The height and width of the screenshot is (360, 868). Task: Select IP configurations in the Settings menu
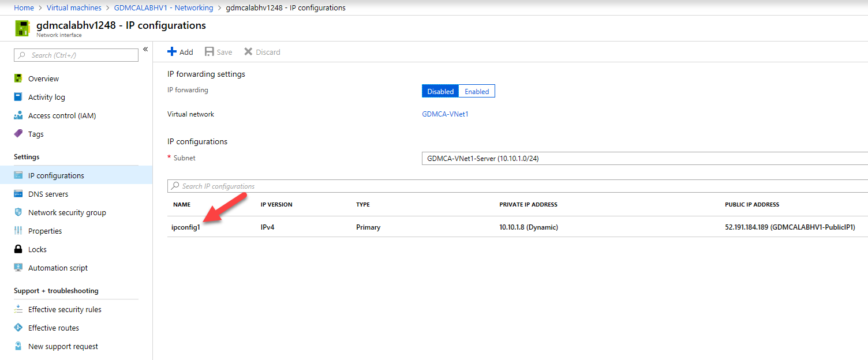coord(76,175)
